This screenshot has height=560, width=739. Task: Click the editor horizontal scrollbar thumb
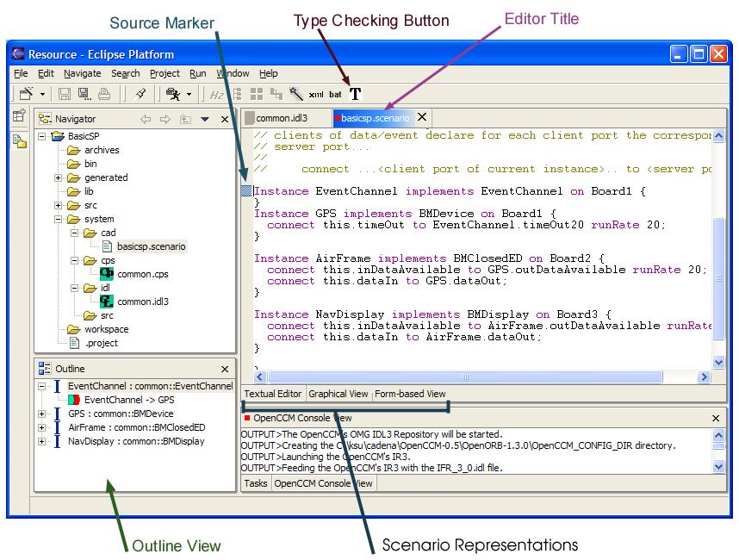pyautogui.click(x=465, y=376)
